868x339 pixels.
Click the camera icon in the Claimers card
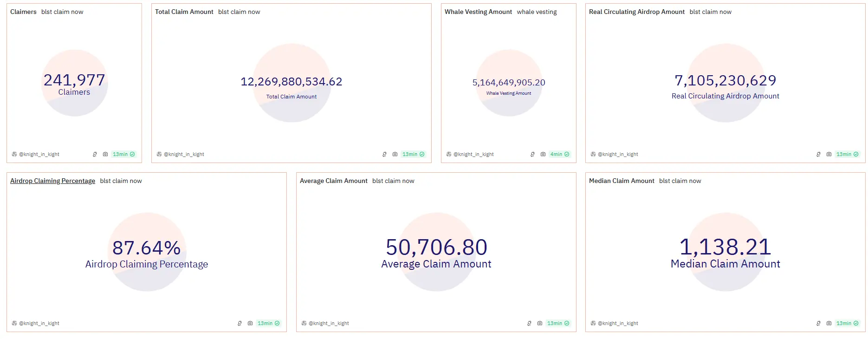pyautogui.click(x=105, y=154)
